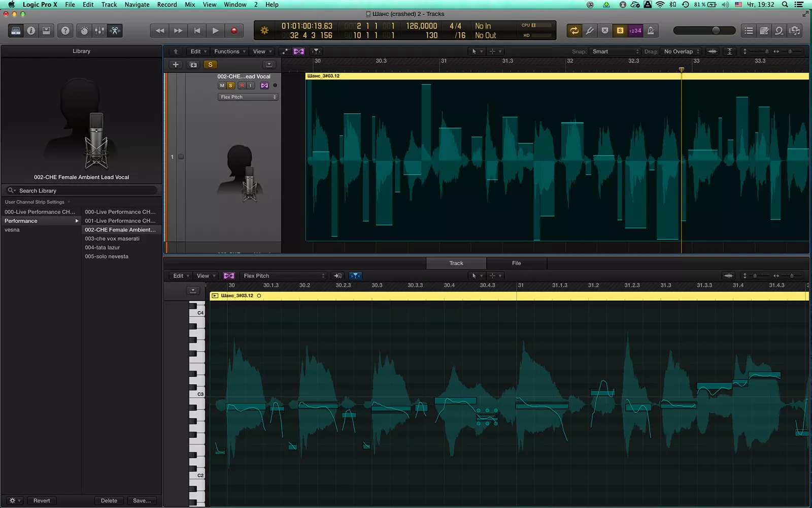Open the Navigate menu

[137, 5]
